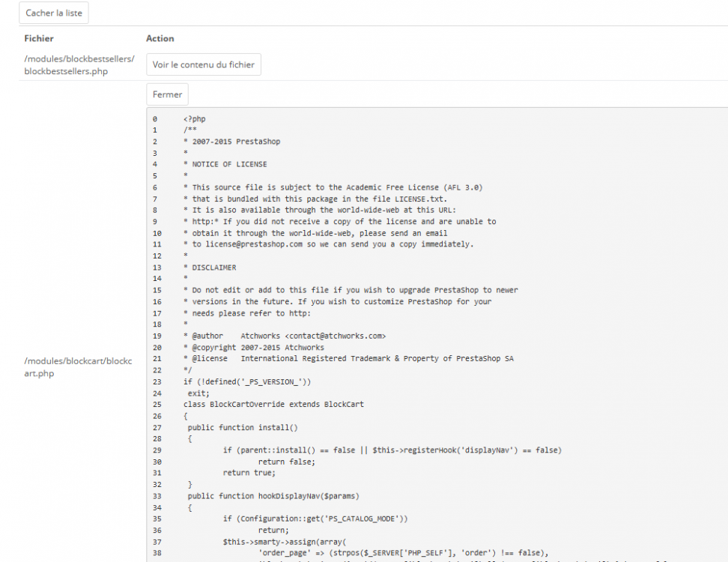Click the line mentioning LICENSE.txt
Viewport: 728px width, 562px height.
[x=316, y=199]
